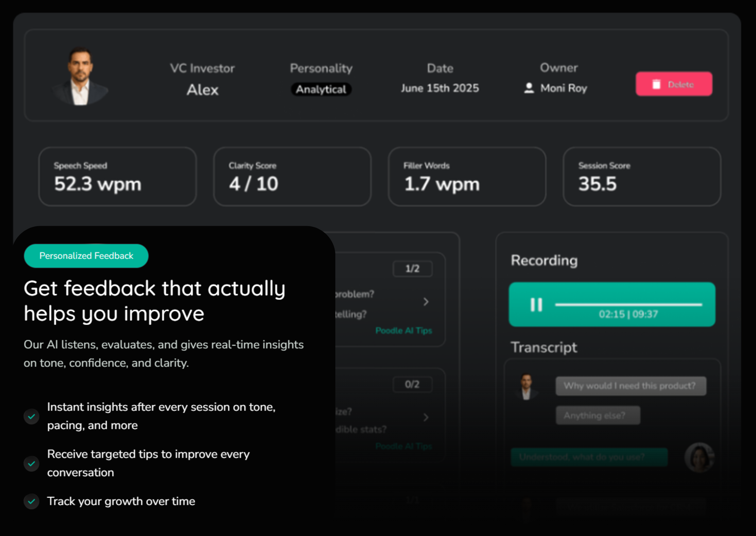Viewport: 756px width, 536px height.
Task: Open the upper Poodle AI Tips link
Action: click(403, 330)
